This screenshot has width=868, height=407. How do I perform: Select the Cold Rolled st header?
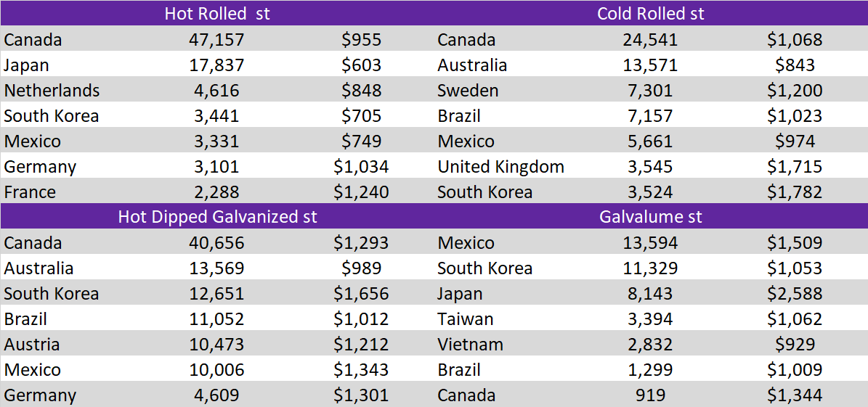click(650, 14)
